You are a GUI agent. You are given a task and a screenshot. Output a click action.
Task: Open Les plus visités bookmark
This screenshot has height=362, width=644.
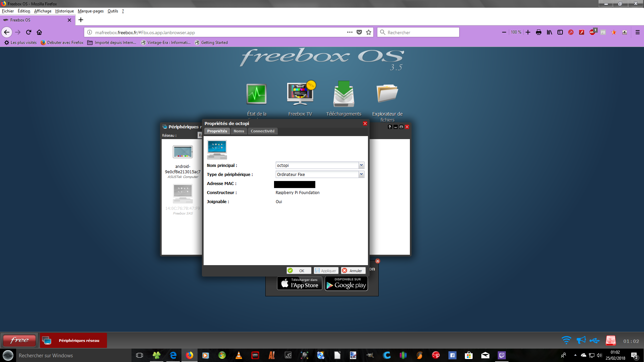coord(20,43)
